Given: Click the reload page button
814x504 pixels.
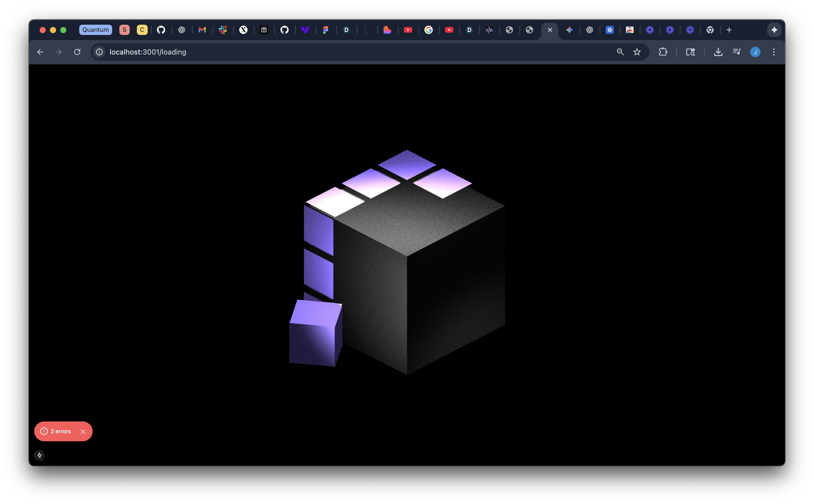Looking at the screenshot, I should [77, 52].
